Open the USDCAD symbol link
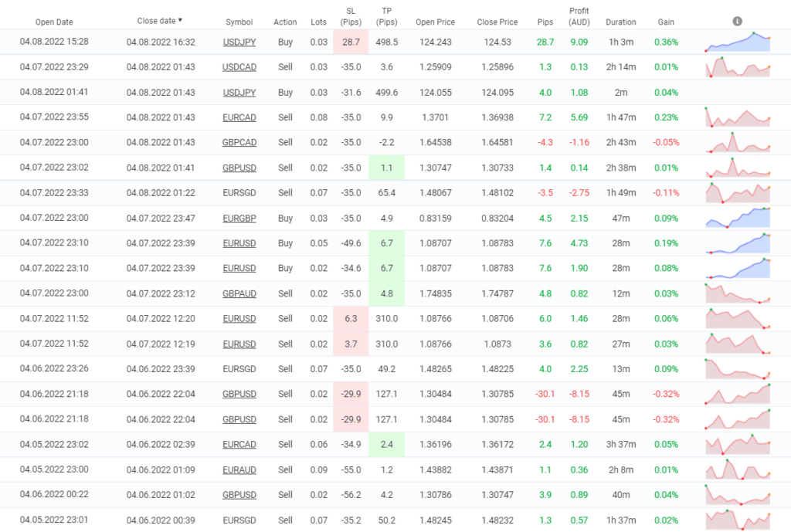 click(239, 67)
